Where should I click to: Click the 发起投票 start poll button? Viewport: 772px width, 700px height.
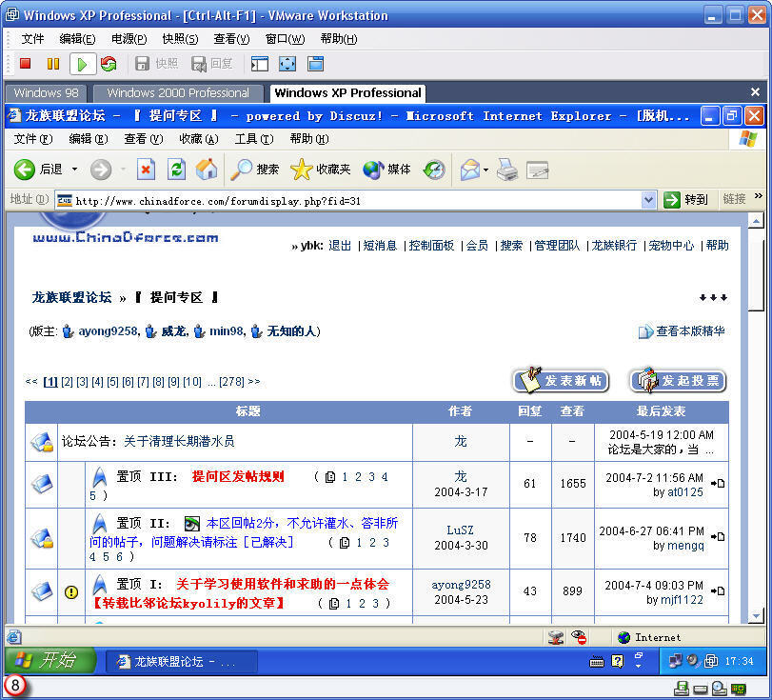pos(678,380)
